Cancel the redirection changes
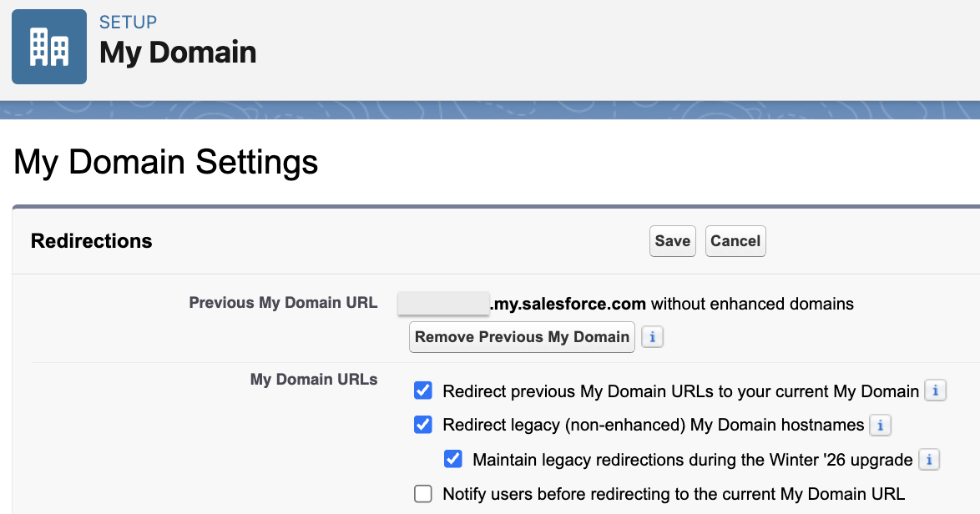Viewport: 980px width, 514px height. (x=735, y=241)
